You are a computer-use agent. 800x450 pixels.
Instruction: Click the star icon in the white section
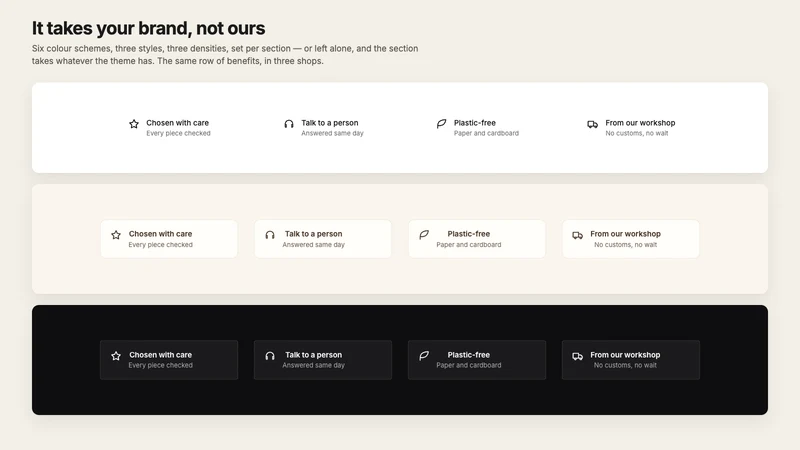pyautogui.click(x=134, y=124)
